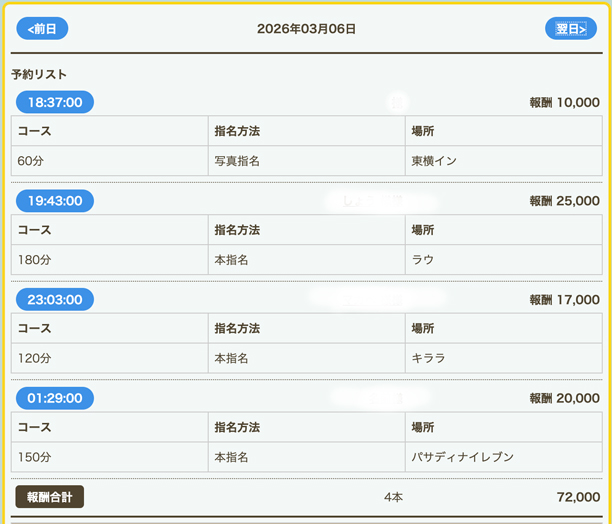Select the 19:43:00 reservation time badge
The height and width of the screenshot is (524, 612).
point(55,201)
